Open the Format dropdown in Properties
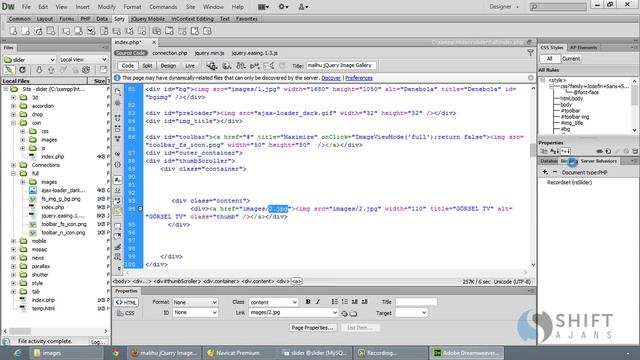This screenshot has width=640, height=360. (x=195, y=302)
